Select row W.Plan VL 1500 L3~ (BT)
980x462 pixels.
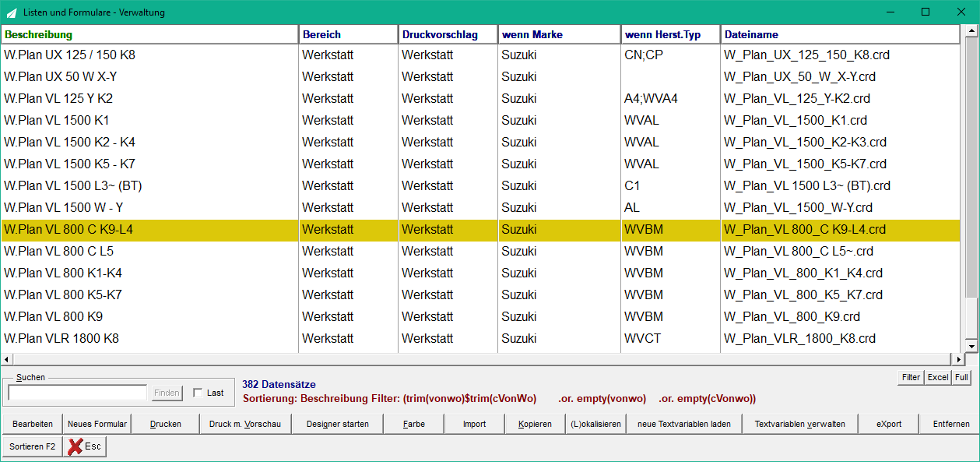point(480,186)
